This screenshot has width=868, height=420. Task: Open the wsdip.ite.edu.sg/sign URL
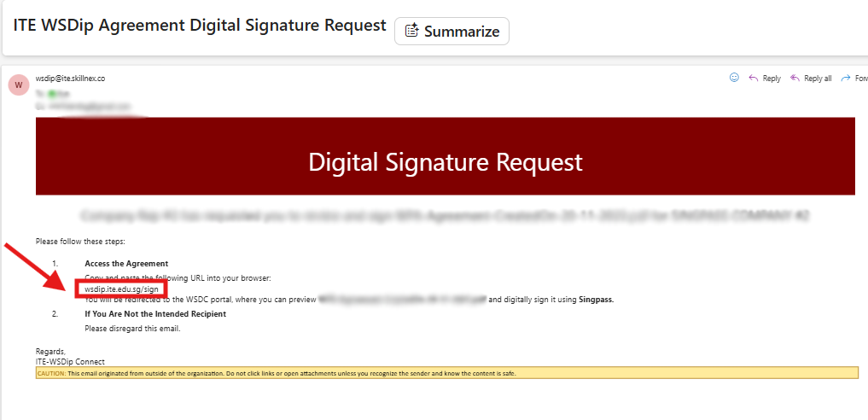[x=121, y=289]
